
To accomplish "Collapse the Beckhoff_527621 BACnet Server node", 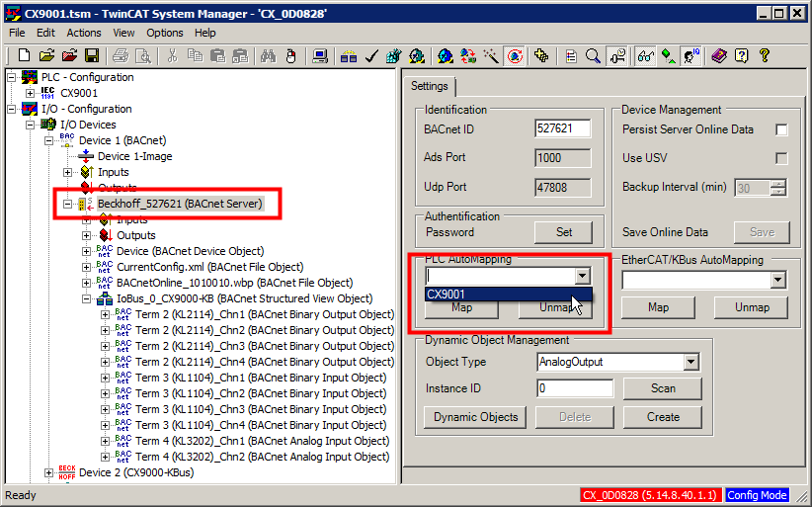I will (67, 204).
